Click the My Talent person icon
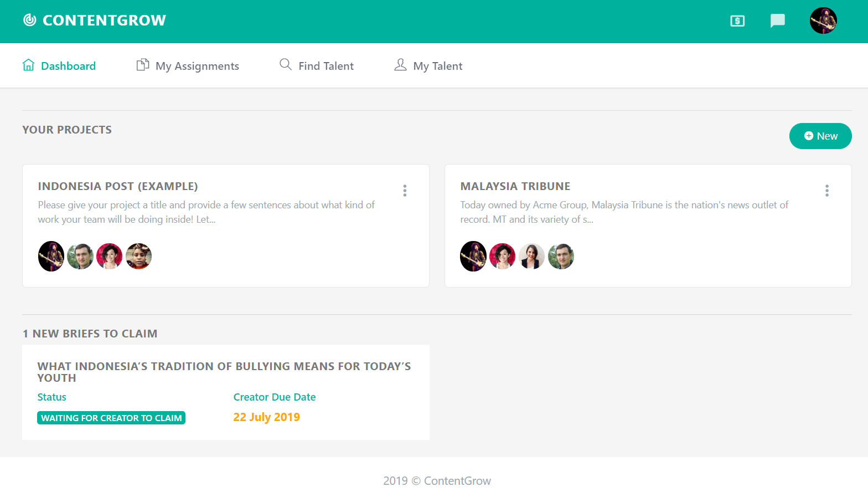 (x=400, y=65)
